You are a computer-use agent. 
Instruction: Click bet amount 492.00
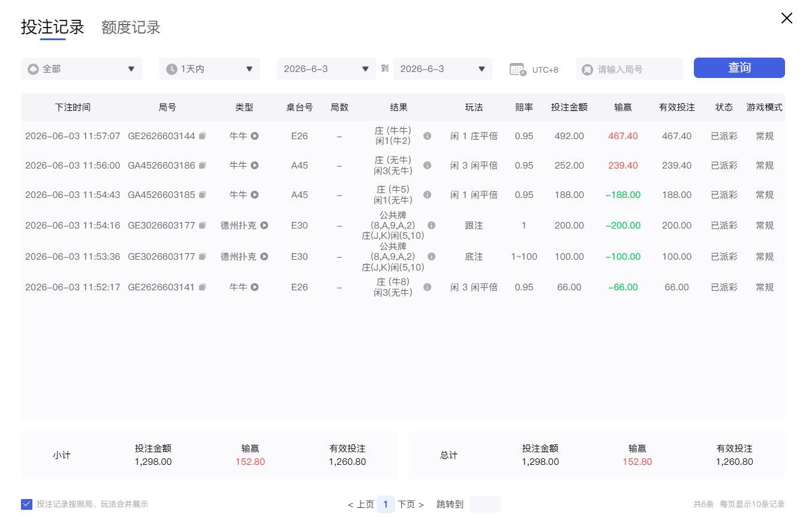[x=569, y=136]
